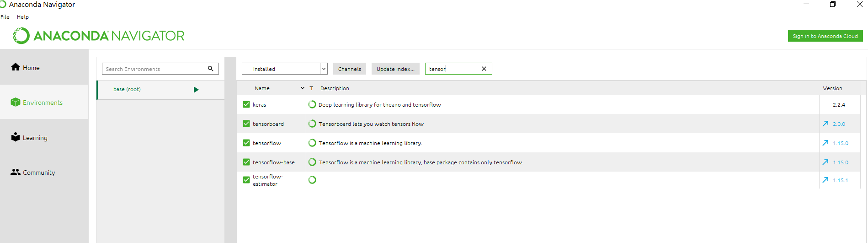Screen dimensions: 868x243
Task: Click the Anaconda Navigator logo
Action: [99, 36]
